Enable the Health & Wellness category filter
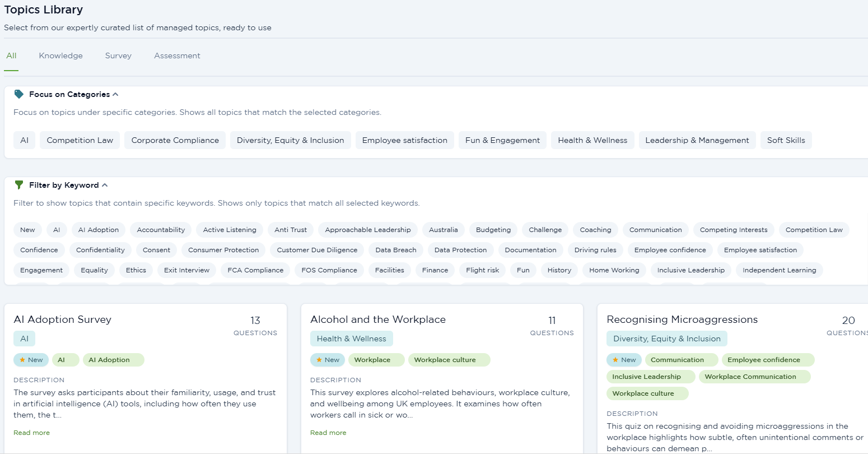Screen dimensions: 868x454 (592, 140)
